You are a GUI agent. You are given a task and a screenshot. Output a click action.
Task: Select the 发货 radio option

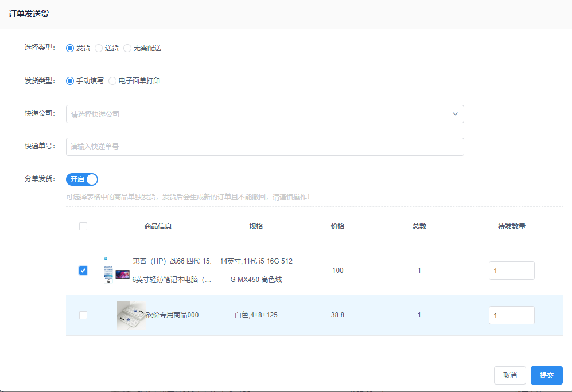point(71,48)
